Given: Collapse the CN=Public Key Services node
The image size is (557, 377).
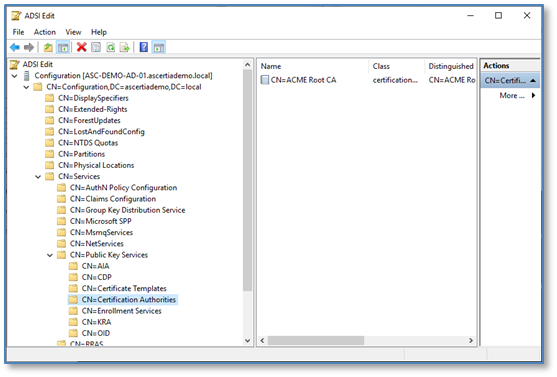Looking at the screenshot, I should point(50,255).
